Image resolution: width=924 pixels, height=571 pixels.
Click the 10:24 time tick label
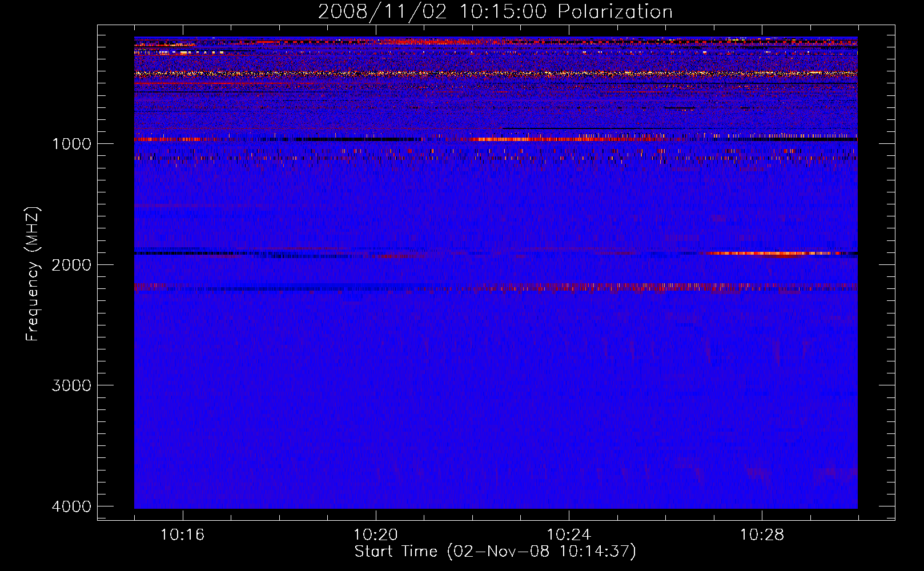(x=569, y=535)
